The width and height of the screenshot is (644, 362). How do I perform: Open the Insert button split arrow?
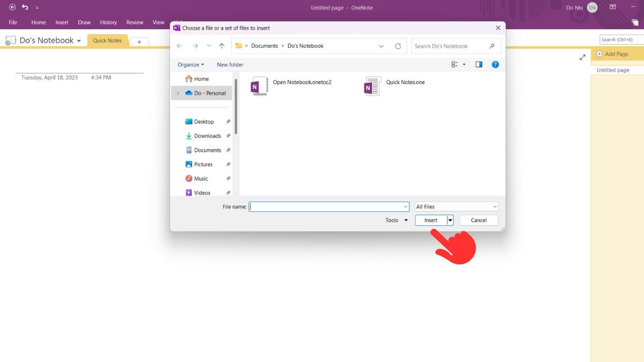[450, 220]
